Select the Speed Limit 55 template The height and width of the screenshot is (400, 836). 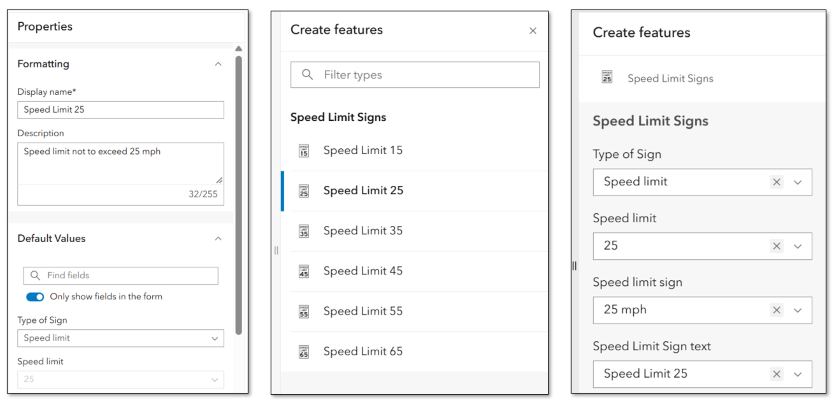tap(414, 311)
